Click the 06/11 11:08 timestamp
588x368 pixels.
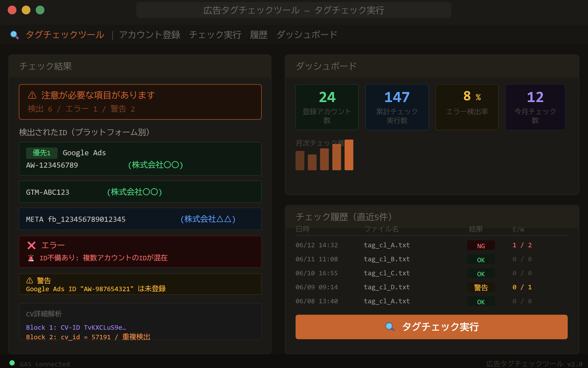(317, 259)
